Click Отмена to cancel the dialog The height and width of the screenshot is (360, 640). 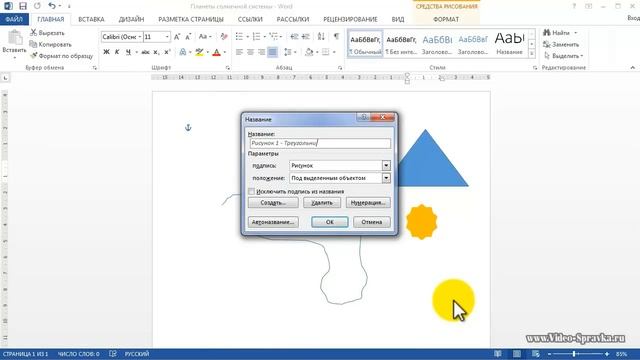(x=372, y=222)
